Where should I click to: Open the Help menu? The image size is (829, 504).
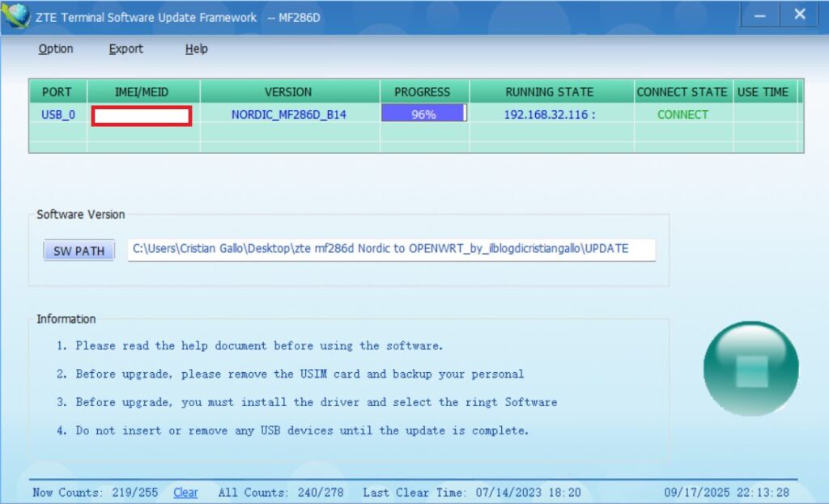[x=196, y=49]
